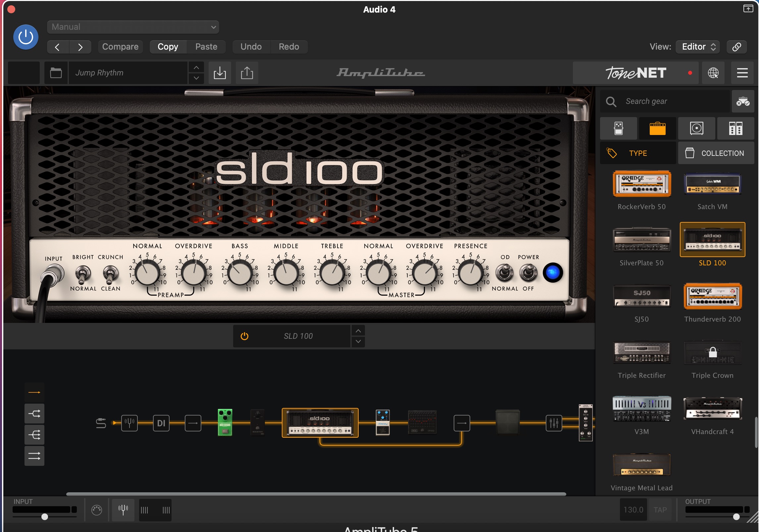Select the locked Triple Crown amp
Viewport: 759px width, 532px height.
[x=712, y=353]
